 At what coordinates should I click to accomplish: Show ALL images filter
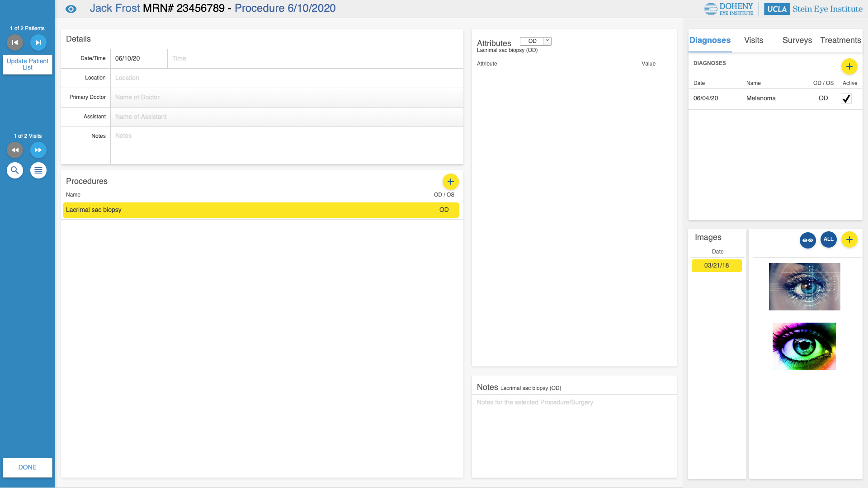(x=828, y=239)
